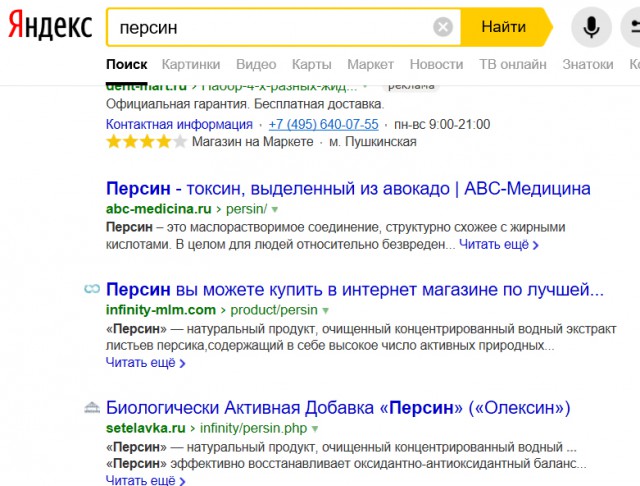The image size is (640, 486).
Task: Open 'Биологически Активная Добавка «Персин»' result
Action: (338, 408)
